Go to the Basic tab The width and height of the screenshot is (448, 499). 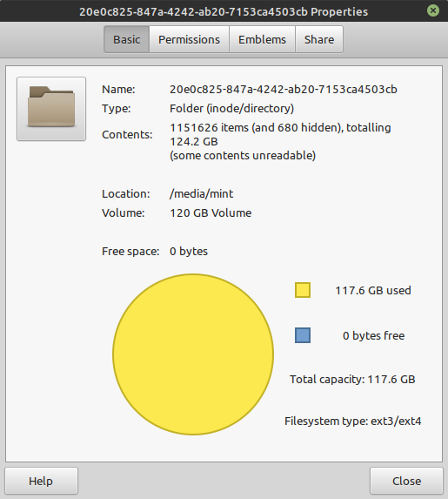tap(126, 39)
